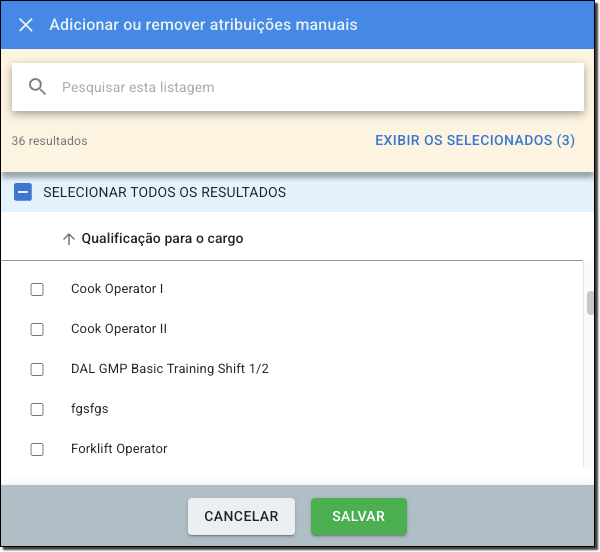
Task: Open 'Exibir os selecionados (3)' link
Action: click(x=475, y=141)
